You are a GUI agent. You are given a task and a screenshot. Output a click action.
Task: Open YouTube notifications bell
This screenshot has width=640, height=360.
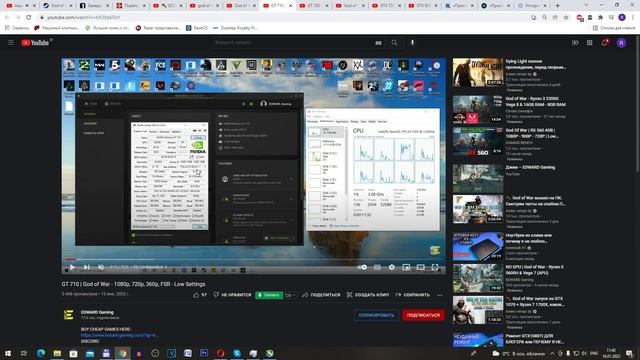604,42
